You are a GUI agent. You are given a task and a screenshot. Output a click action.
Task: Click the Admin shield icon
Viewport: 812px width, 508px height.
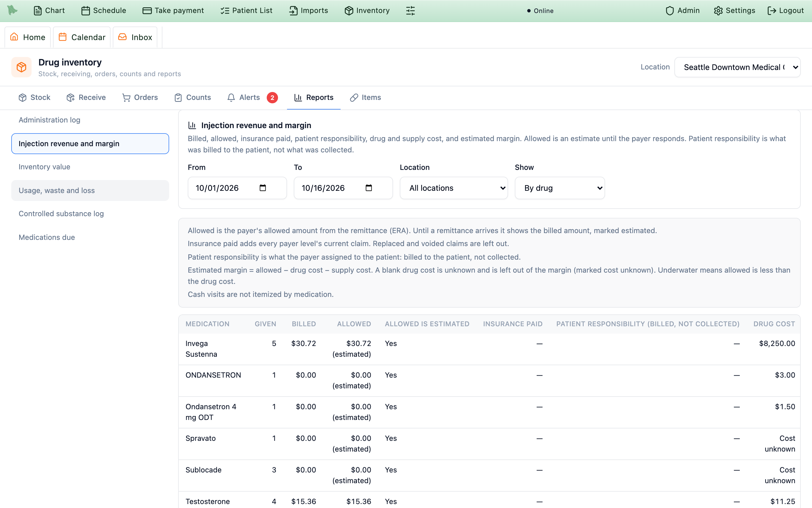point(670,11)
